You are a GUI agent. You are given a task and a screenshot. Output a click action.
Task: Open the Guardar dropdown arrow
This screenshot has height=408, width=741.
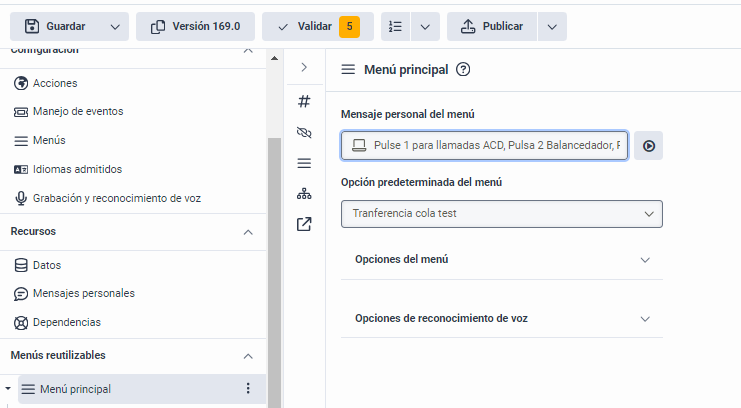pyautogui.click(x=116, y=26)
